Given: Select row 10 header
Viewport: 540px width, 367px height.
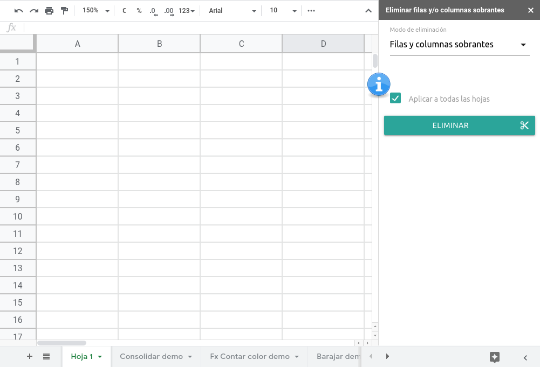Looking at the screenshot, I should click(x=18, y=217).
